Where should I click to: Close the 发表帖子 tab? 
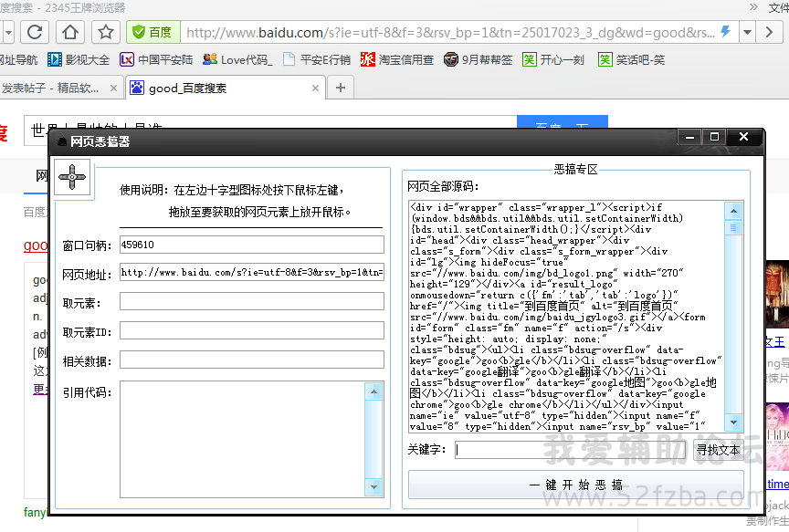114,89
